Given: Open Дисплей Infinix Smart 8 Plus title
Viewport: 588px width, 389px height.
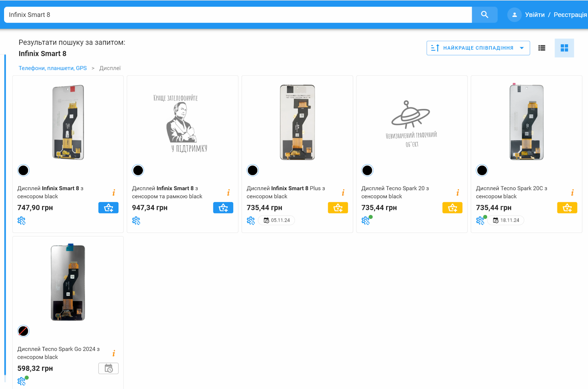Looking at the screenshot, I should click(286, 192).
